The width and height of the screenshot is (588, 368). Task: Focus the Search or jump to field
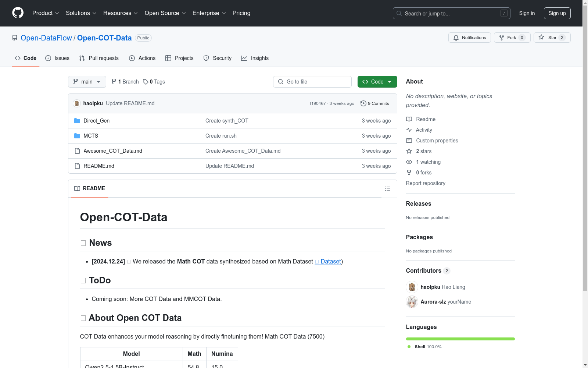(x=451, y=13)
